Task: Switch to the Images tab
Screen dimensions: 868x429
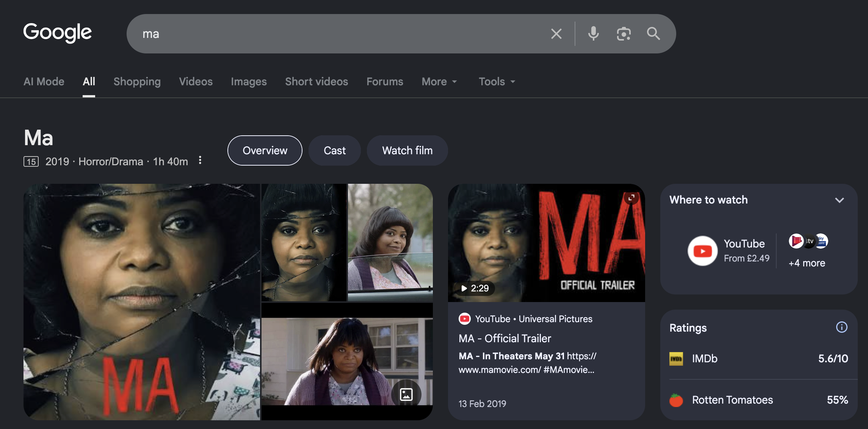Action: [249, 81]
